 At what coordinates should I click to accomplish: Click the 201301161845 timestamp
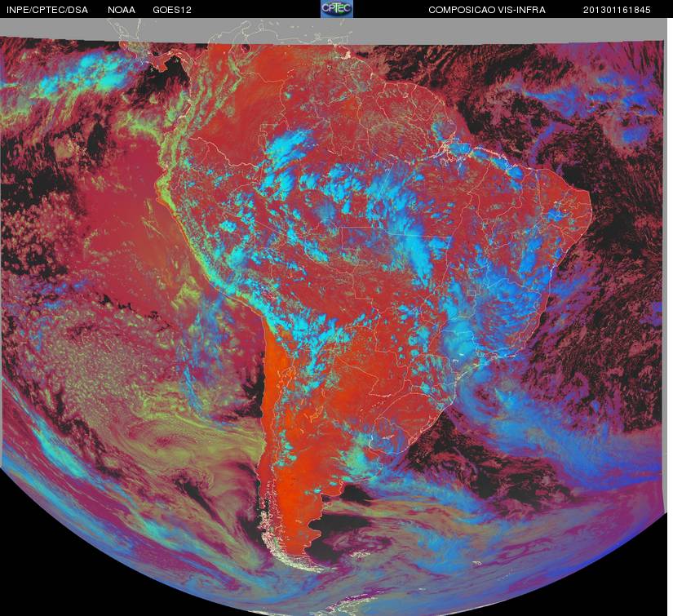[617, 10]
